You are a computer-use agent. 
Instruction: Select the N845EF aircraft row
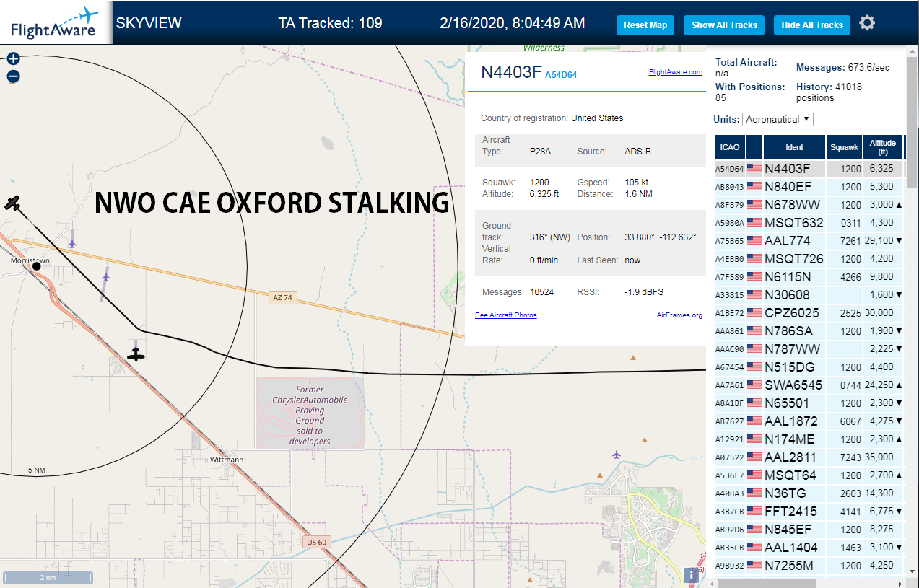pyautogui.click(x=809, y=530)
